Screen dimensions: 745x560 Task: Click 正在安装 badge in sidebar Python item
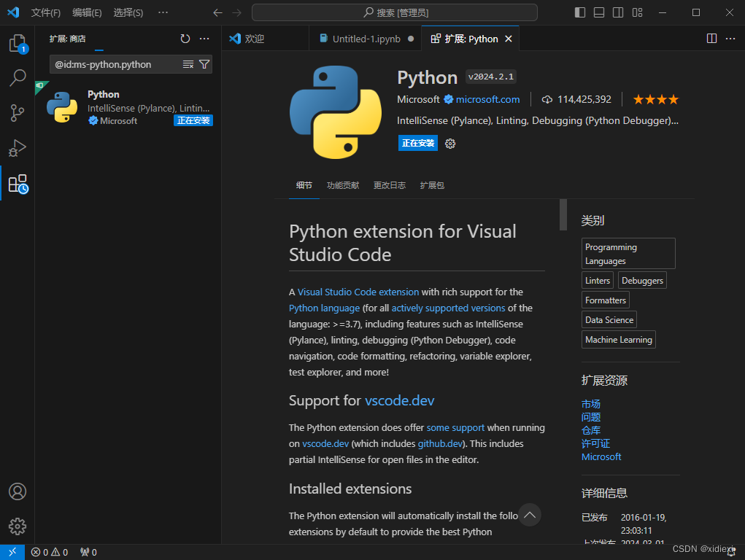click(193, 120)
